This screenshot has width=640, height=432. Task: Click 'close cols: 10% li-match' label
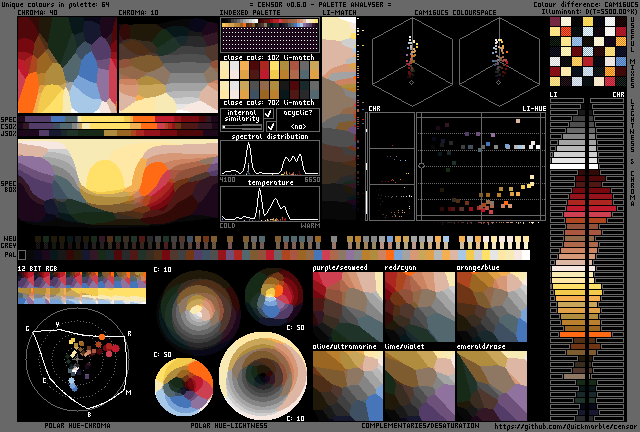[x=269, y=57]
